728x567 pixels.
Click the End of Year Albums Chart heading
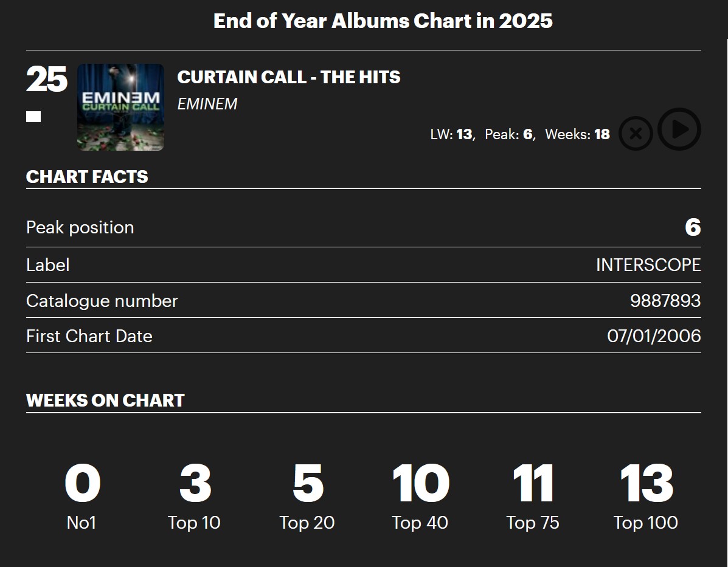pyautogui.click(x=383, y=21)
